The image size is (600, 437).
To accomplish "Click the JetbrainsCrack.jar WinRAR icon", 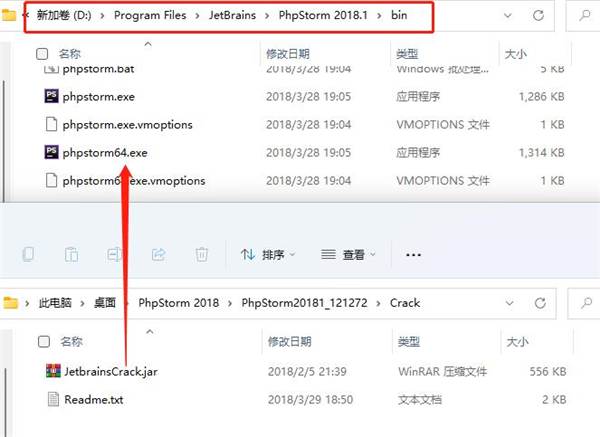I will [x=53, y=371].
